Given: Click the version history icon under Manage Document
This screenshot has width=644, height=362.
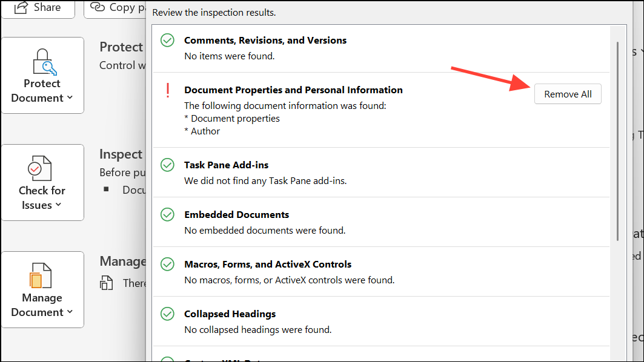Looking at the screenshot, I should (x=107, y=283).
